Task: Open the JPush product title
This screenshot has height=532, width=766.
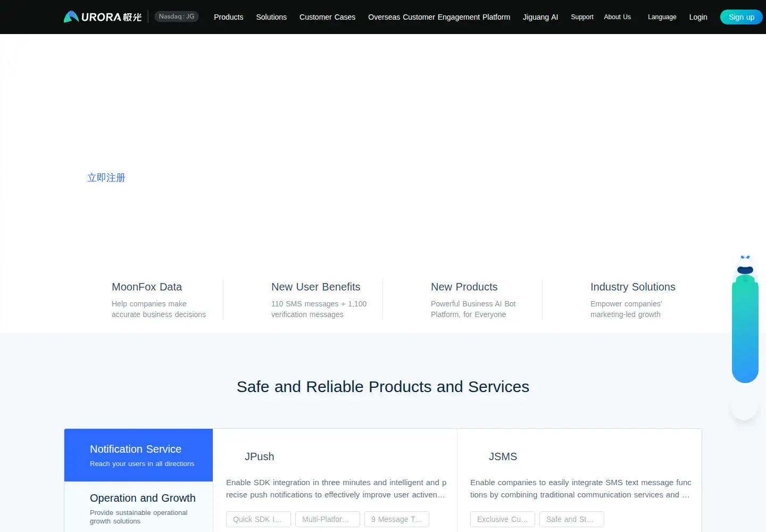Action: point(260,456)
